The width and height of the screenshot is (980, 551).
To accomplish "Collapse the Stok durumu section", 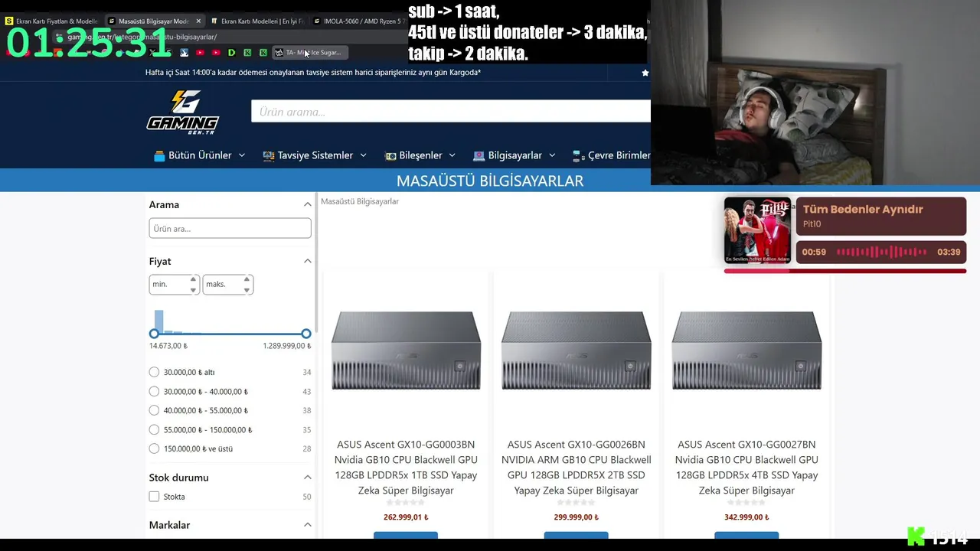I will coord(307,478).
